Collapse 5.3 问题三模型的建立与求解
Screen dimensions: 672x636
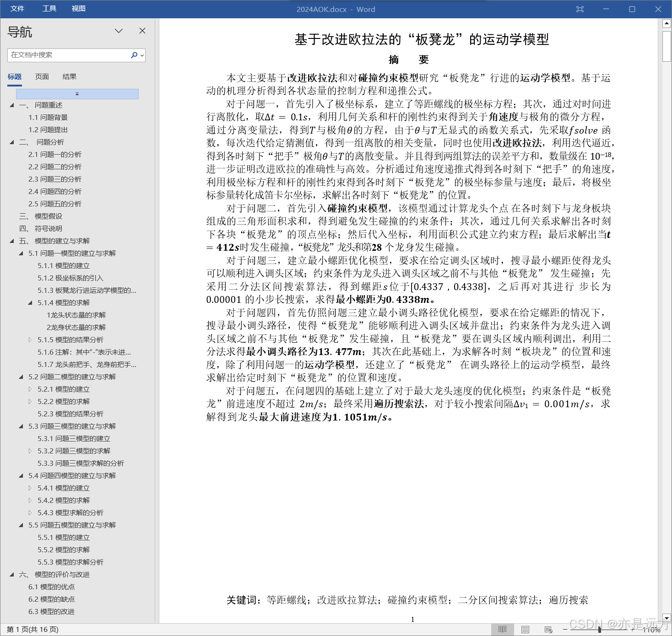(x=21, y=426)
